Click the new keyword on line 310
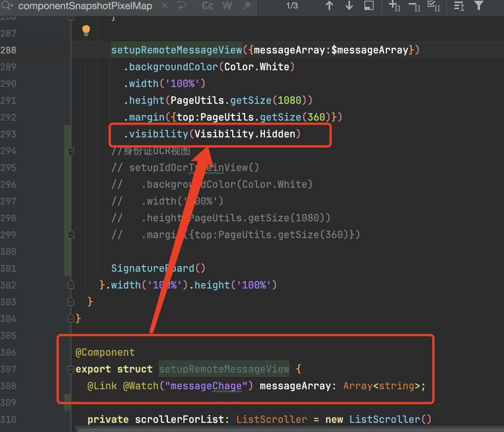The width and height of the screenshot is (504, 432). [334, 419]
